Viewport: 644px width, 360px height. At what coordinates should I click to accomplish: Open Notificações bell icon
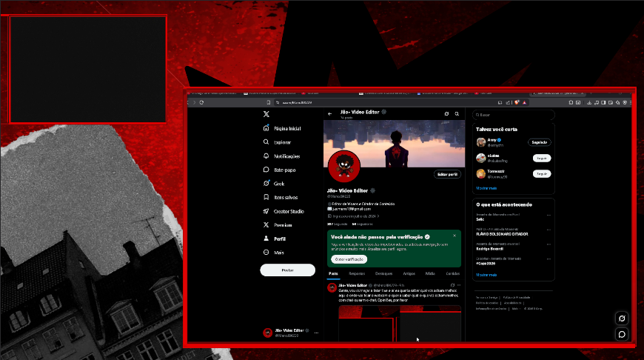click(266, 156)
